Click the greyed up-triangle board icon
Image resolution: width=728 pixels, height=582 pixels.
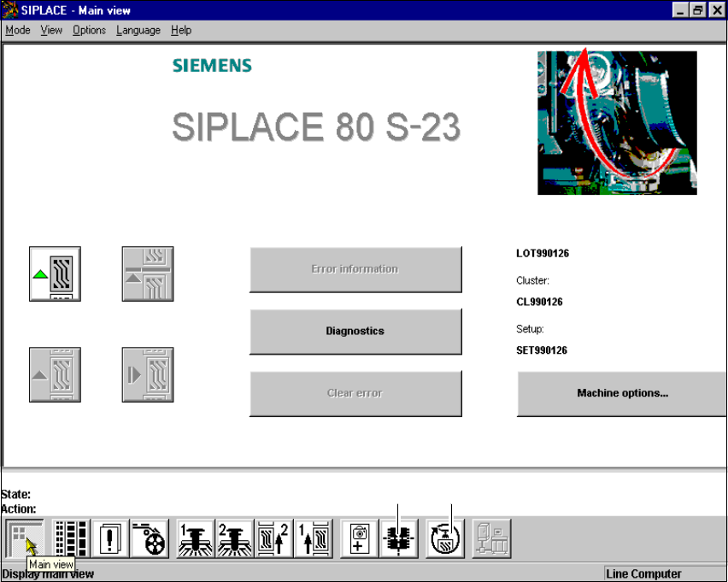pyautogui.click(x=55, y=374)
